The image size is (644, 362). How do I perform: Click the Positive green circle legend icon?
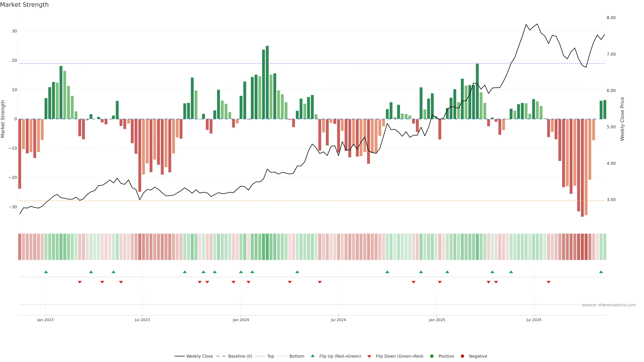click(432, 356)
